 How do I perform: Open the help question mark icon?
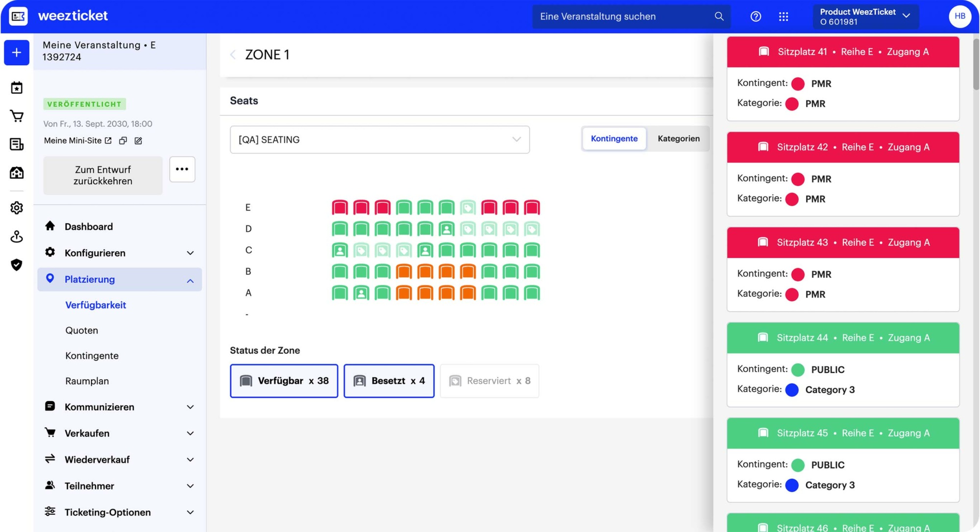tap(756, 16)
